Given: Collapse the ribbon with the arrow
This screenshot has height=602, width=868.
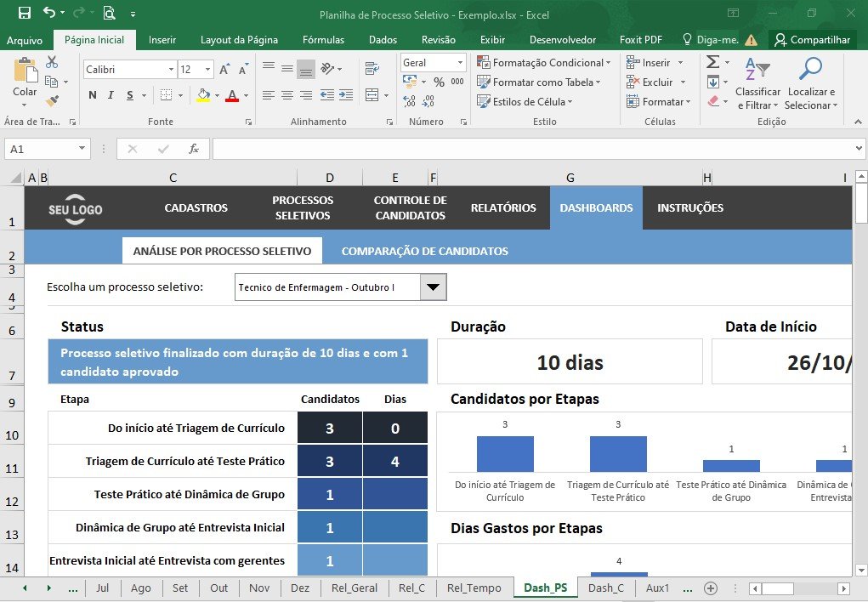Looking at the screenshot, I should coord(858,122).
